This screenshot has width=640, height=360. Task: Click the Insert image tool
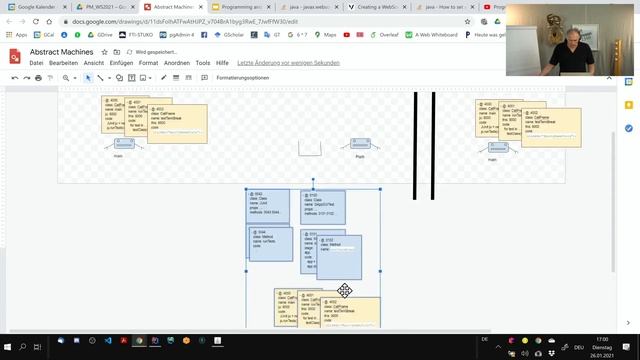click(143, 78)
